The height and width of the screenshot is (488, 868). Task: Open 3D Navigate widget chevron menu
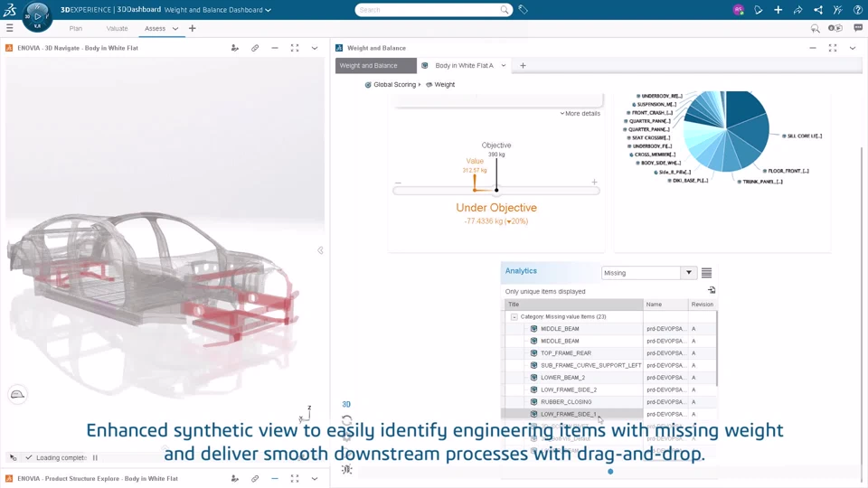coord(315,48)
